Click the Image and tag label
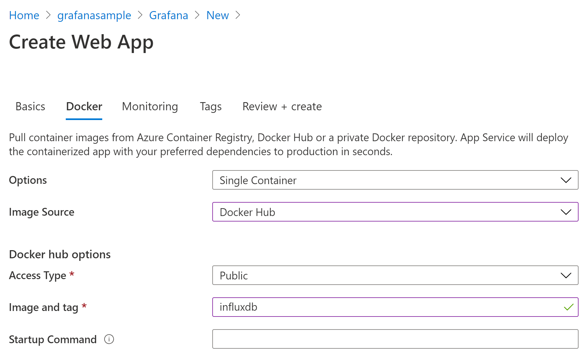 point(44,307)
